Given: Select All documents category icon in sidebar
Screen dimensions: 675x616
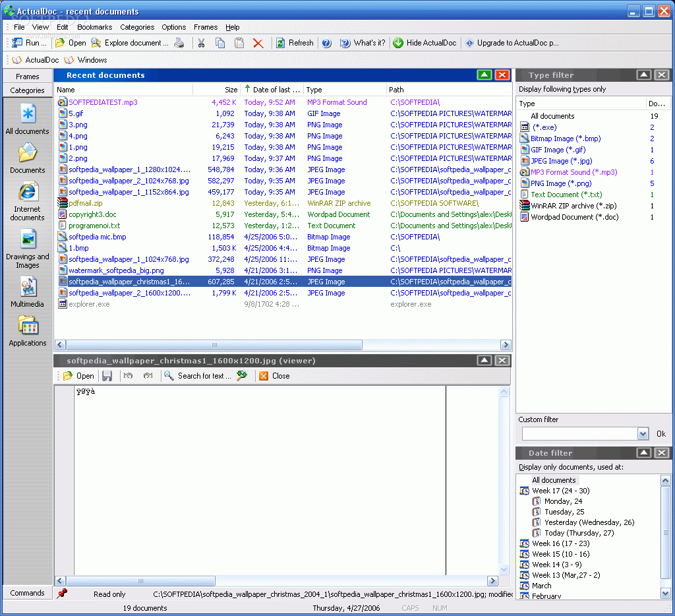Looking at the screenshot, I should pyautogui.click(x=28, y=114).
